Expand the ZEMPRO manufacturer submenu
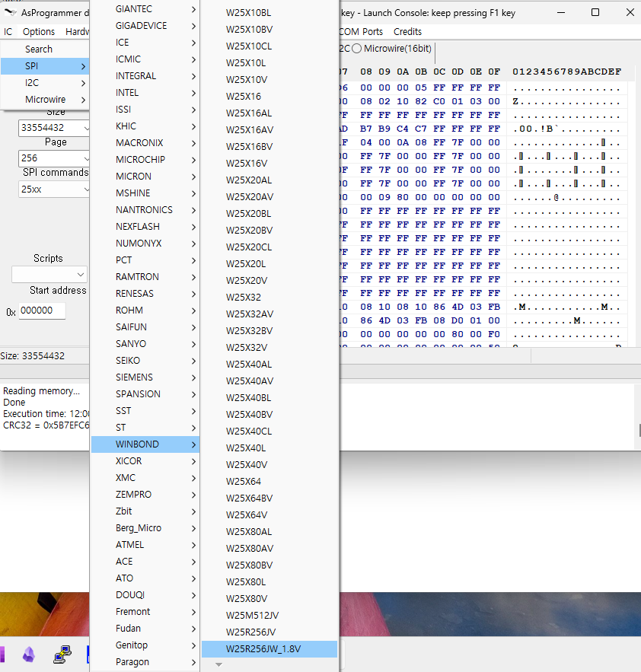 (x=145, y=494)
